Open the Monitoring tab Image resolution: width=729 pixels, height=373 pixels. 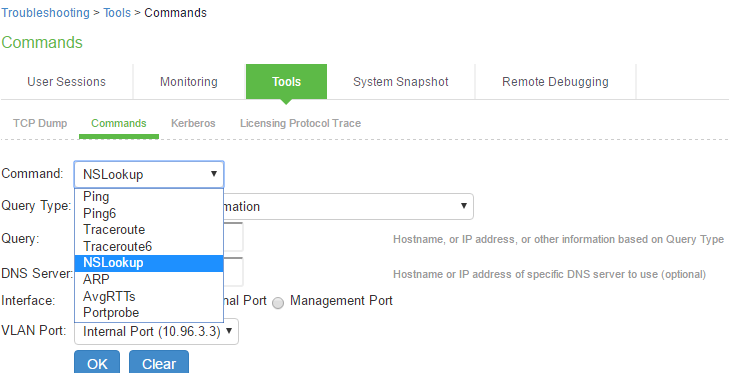tap(189, 82)
